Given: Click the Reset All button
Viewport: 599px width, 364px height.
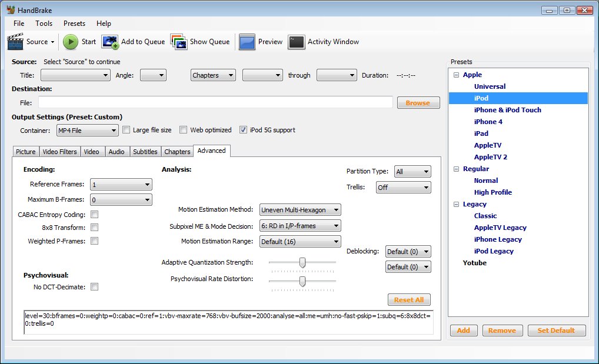Looking at the screenshot, I should tap(409, 300).
